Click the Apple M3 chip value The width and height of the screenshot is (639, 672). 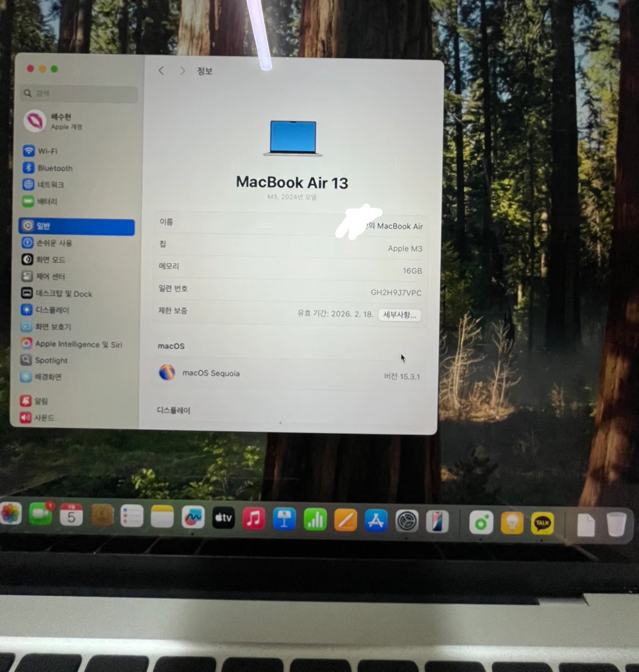[x=405, y=249]
